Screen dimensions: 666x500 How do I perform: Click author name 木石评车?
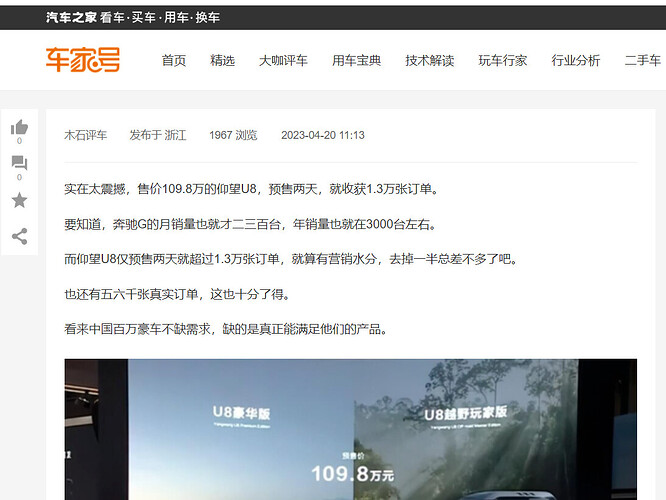click(85, 135)
